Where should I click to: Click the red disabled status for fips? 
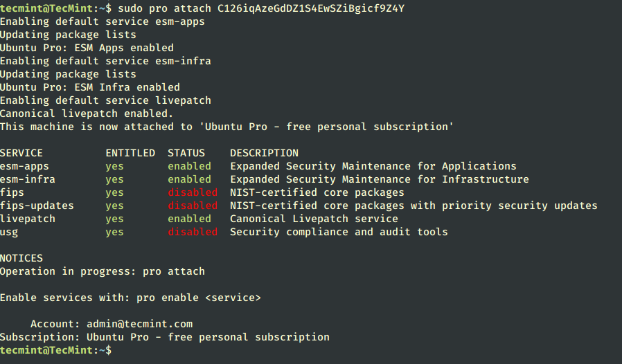tap(193, 192)
